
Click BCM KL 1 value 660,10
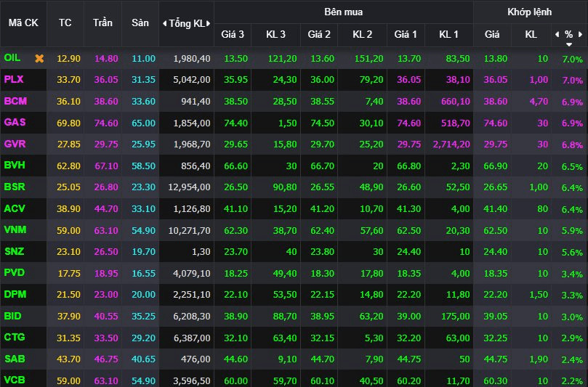(456, 101)
